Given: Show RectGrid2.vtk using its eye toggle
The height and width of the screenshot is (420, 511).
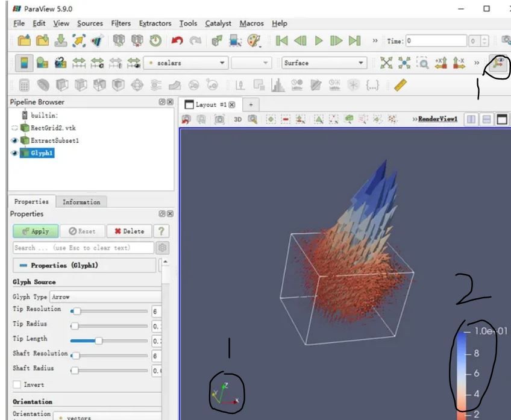Looking at the screenshot, I should point(14,128).
